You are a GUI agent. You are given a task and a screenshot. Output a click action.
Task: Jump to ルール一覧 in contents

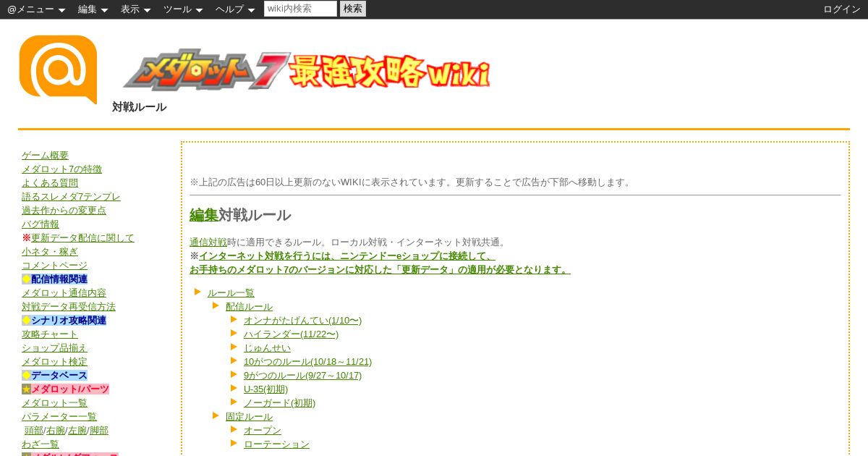pyautogui.click(x=231, y=293)
